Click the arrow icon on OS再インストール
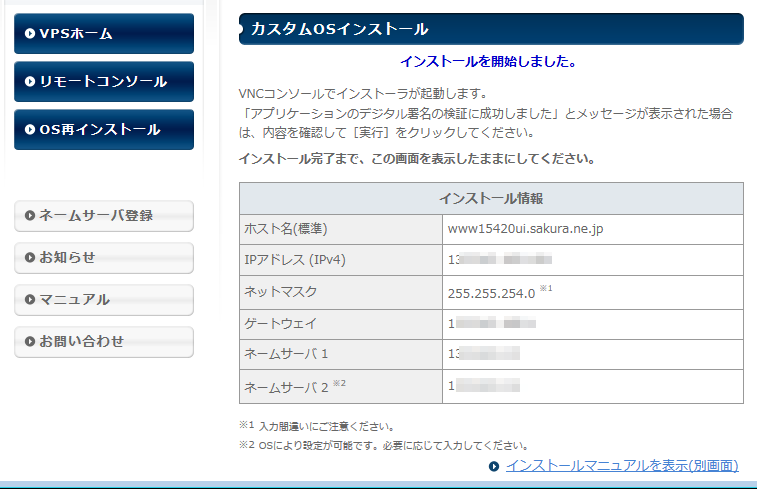 [x=30, y=129]
